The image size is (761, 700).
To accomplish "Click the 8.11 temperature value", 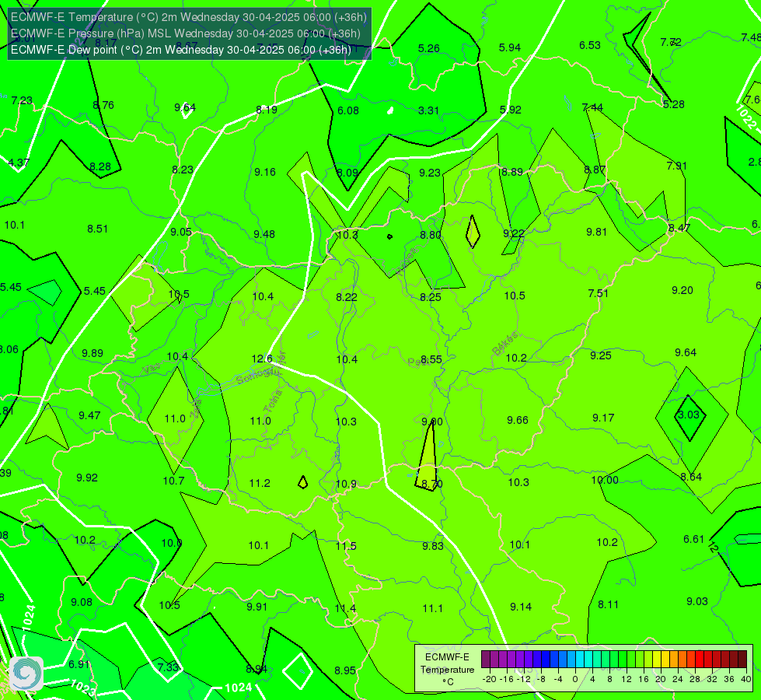I will (608, 604).
